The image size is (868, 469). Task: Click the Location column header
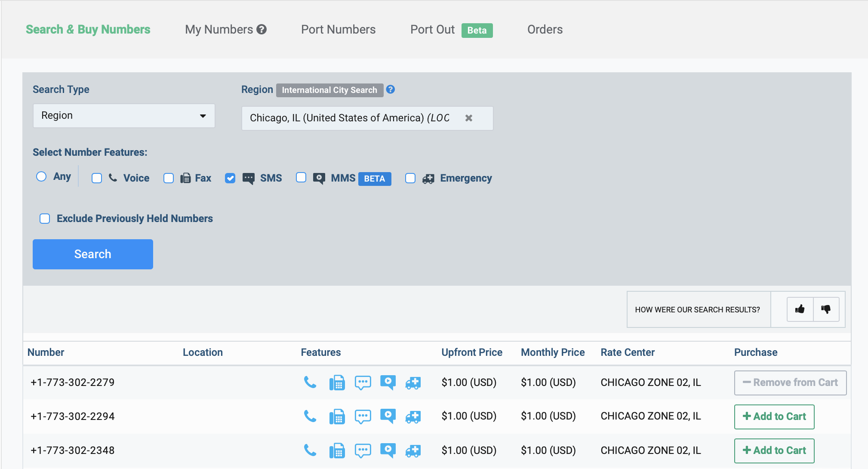[203, 352]
